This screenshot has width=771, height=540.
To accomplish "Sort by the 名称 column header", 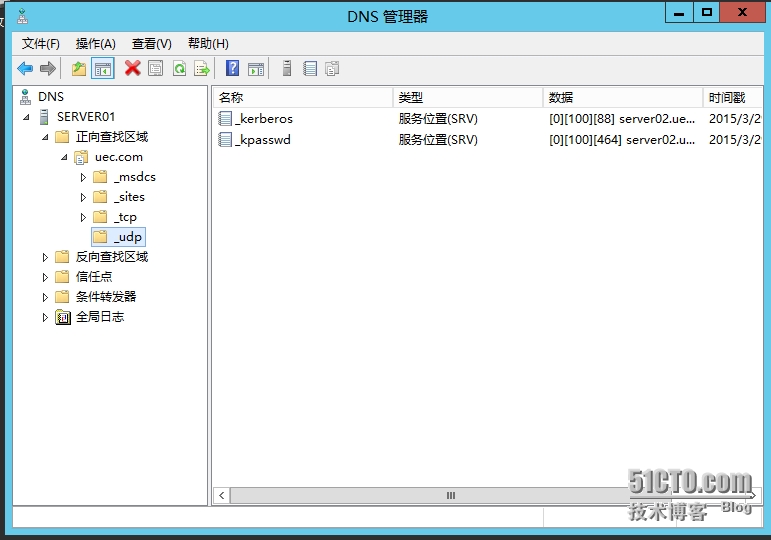I will point(303,97).
